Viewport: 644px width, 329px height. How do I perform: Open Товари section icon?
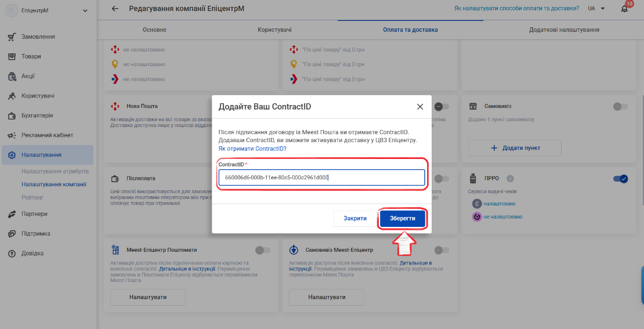12,57
